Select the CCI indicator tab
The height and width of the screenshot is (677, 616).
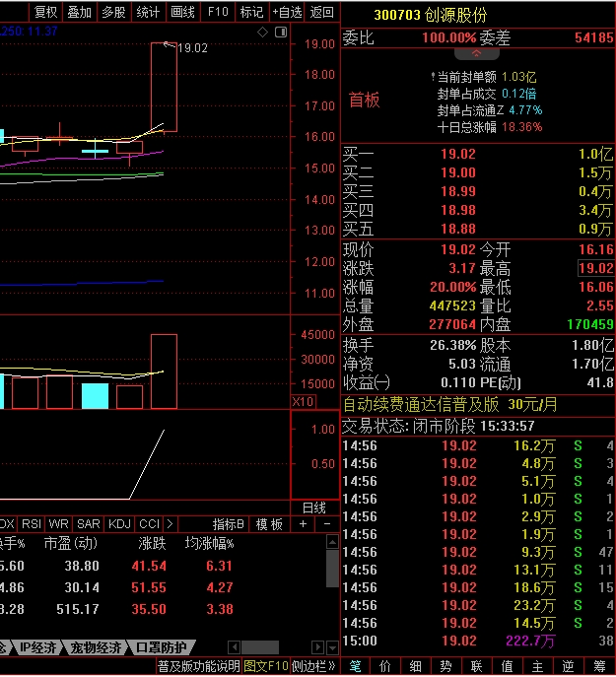click(150, 524)
